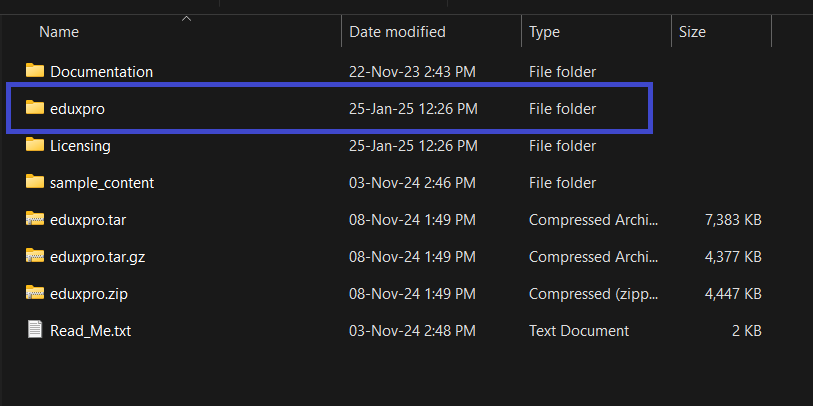The width and height of the screenshot is (813, 406).
Task: Click the eduxpro.tar.gz archive icon
Action: click(x=35, y=256)
